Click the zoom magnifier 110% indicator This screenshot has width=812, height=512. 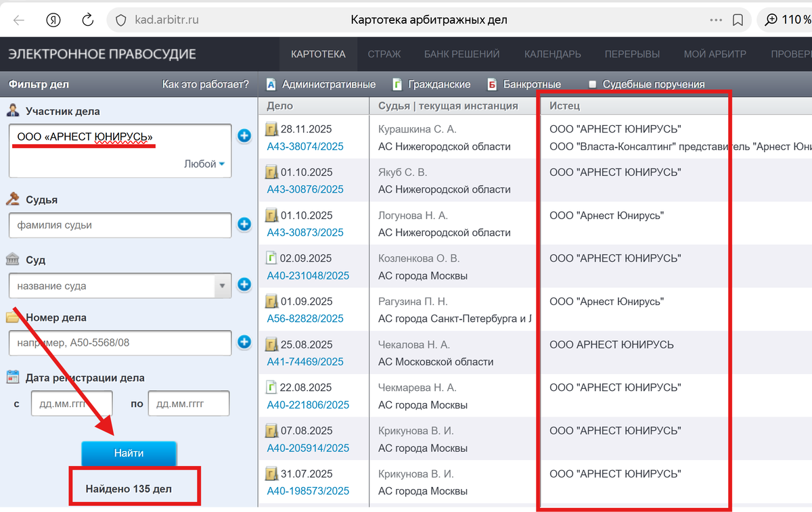[x=787, y=20]
